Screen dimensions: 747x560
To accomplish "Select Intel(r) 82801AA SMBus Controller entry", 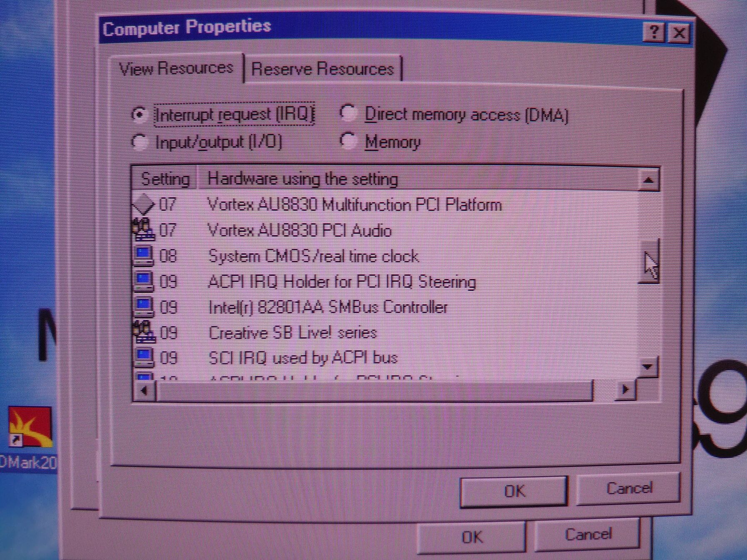I will click(328, 307).
